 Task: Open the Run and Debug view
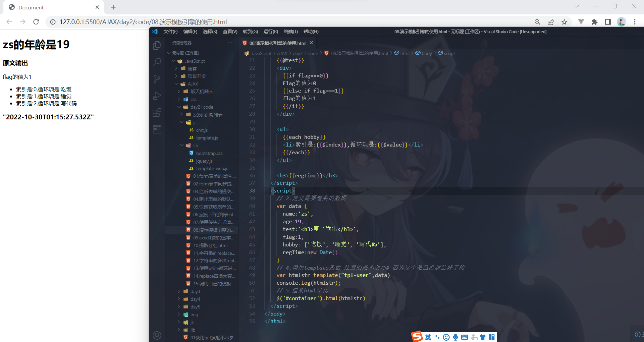pyautogui.click(x=157, y=96)
